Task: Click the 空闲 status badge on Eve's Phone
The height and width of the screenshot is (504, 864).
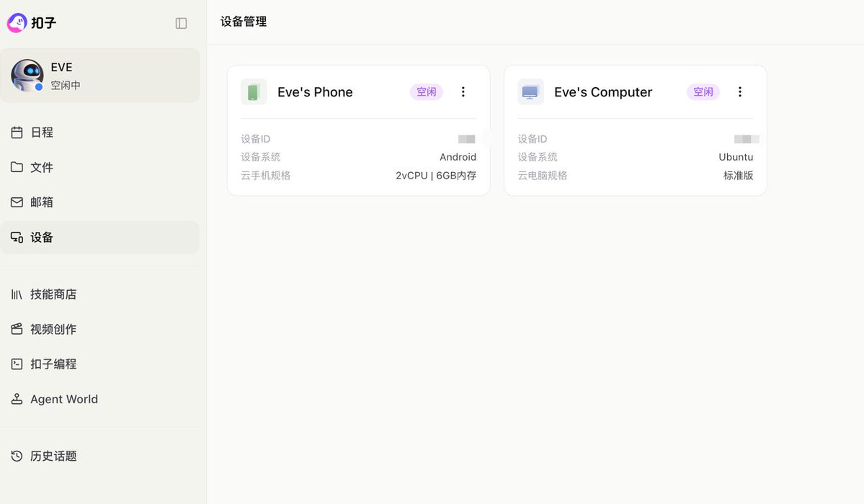Action: (426, 91)
